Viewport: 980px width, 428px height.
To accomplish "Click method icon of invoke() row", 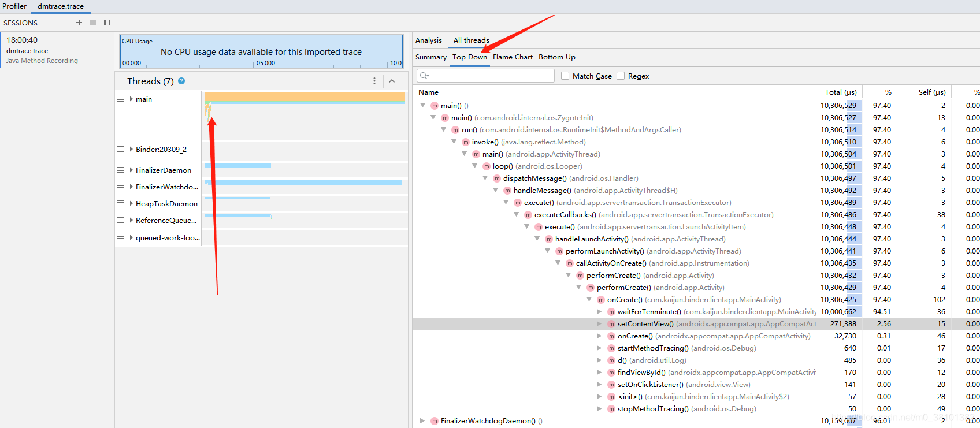I will click(x=466, y=142).
